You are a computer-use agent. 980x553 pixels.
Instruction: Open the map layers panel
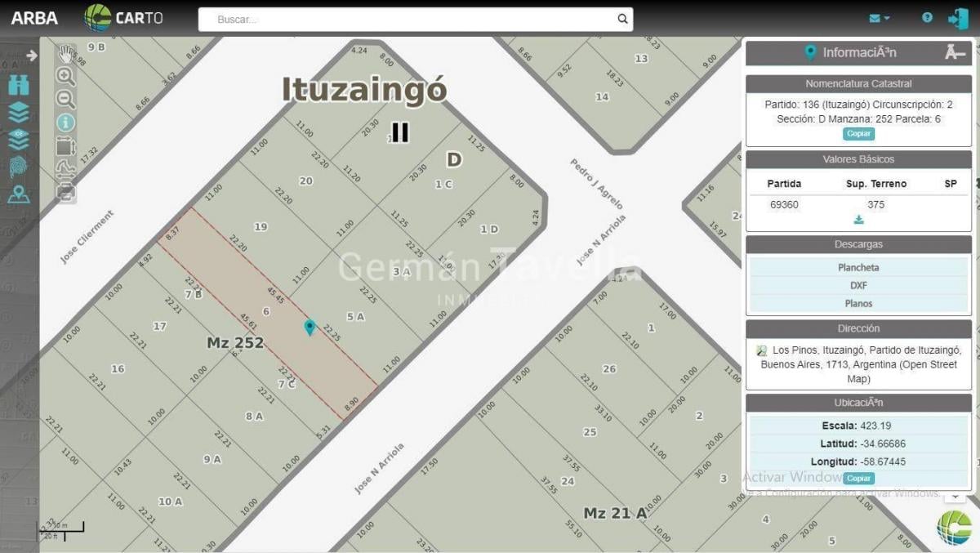pyautogui.click(x=19, y=113)
